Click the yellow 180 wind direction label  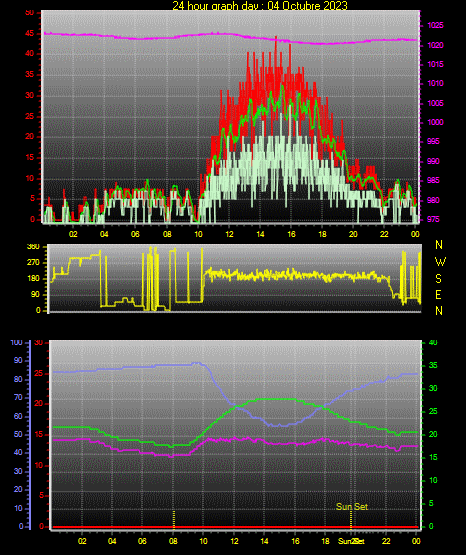tap(34, 279)
